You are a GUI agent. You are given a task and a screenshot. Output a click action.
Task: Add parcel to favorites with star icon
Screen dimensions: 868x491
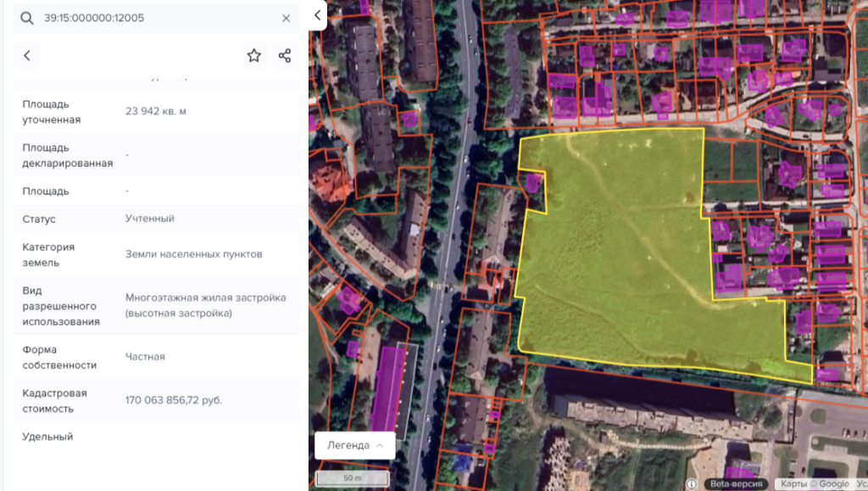click(x=254, y=55)
